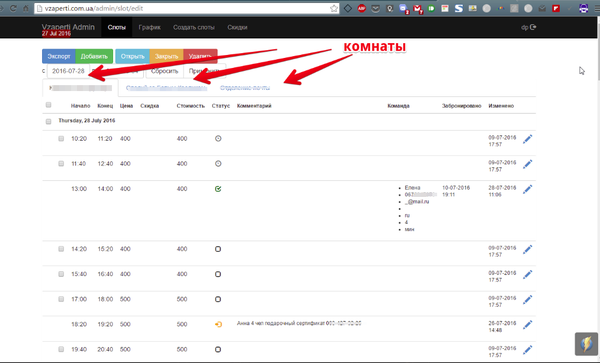Click the clock status icon of 11:40 slot
The width and height of the screenshot is (600, 363).
point(218,164)
